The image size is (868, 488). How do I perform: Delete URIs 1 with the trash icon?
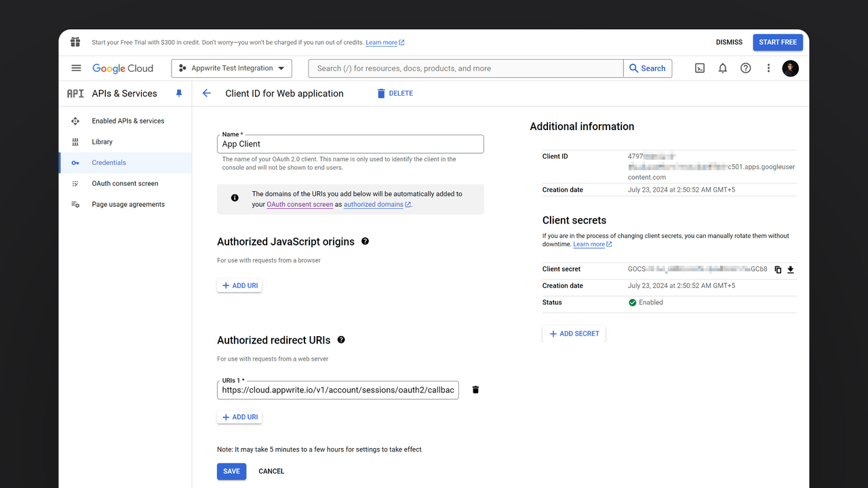pyautogui.click(x=475, y=389)
